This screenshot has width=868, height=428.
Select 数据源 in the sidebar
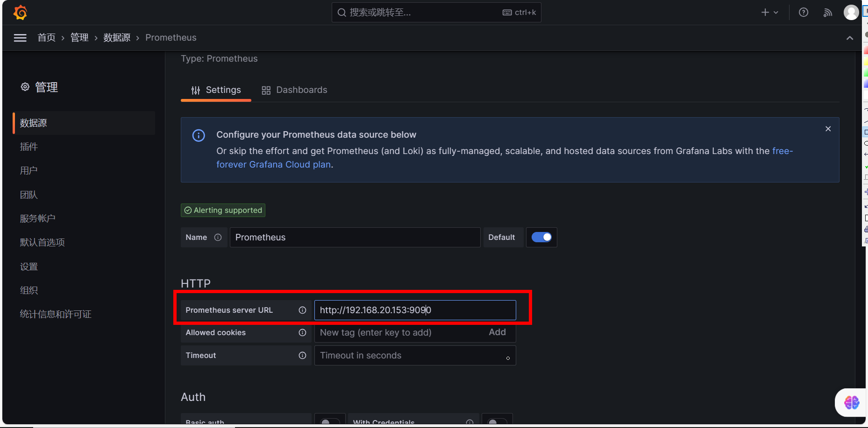84,123
